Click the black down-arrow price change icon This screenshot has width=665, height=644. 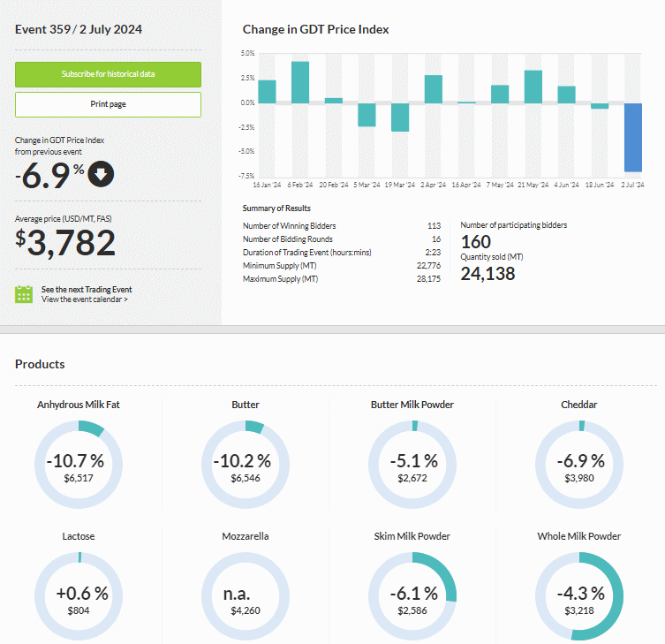click(101, 174)
